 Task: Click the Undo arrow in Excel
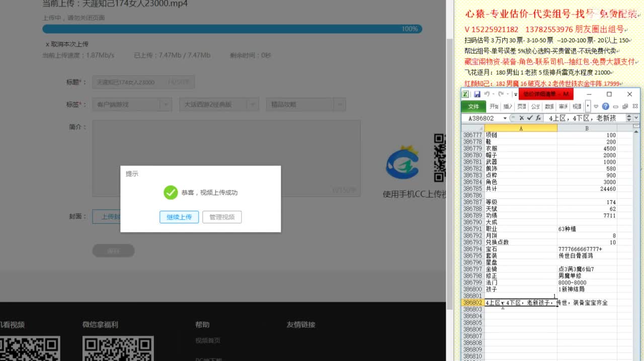pyautogui.click(x=487, y=94)
